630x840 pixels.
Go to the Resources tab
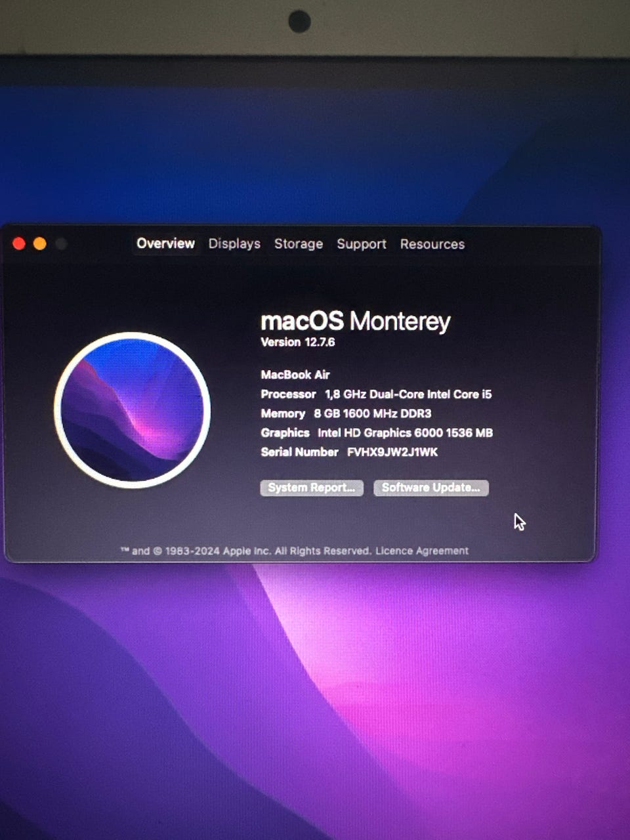[432, 244]
